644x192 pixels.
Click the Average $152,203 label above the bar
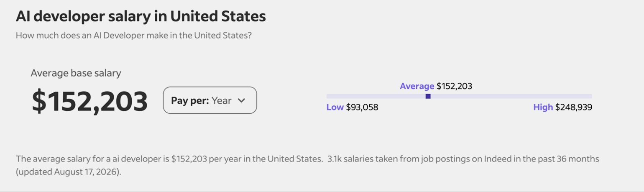coord(436,86)
